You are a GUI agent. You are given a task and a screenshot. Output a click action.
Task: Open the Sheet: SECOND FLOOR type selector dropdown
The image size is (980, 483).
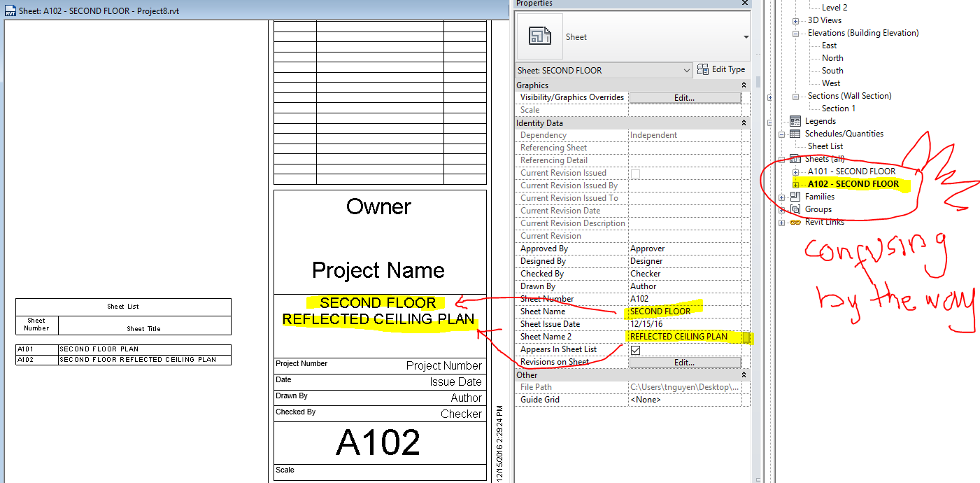point(688,70)
